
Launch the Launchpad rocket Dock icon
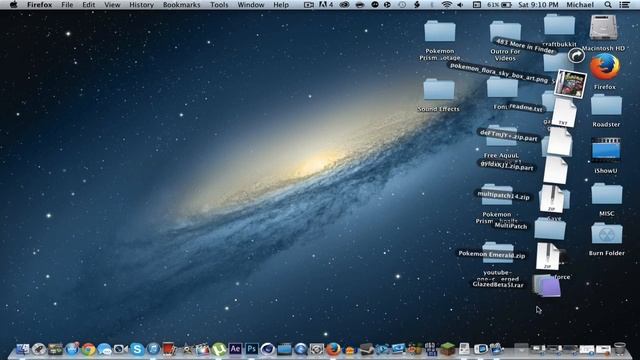[x=39, y=349]
